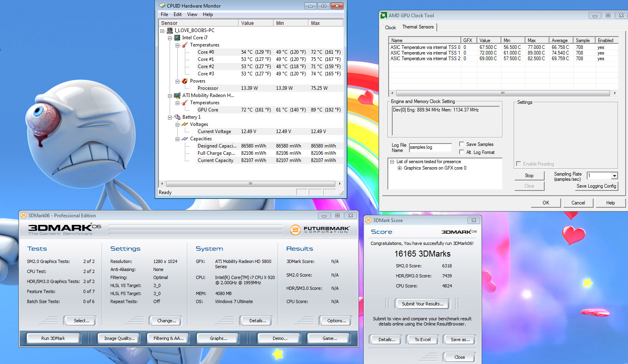The image size is (628, 364).
Task: Stop sampling in AMD GPU Clock Tool
Action: (x=529, y=176)
